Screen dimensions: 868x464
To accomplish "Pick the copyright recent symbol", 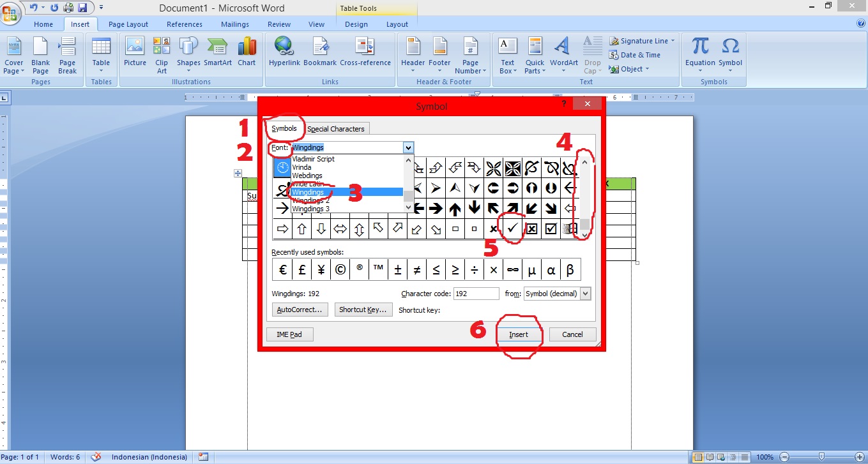I will click(x=340, y=269).
